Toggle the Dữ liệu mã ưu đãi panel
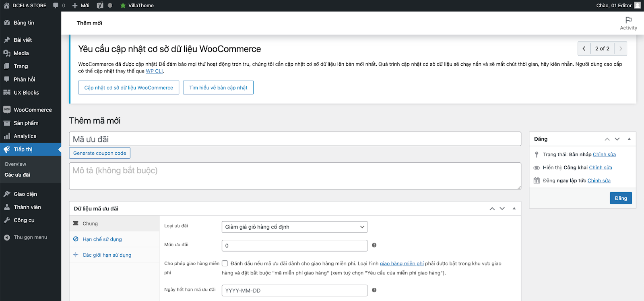This screenshot has width=644, height=301. coord(514,209)
